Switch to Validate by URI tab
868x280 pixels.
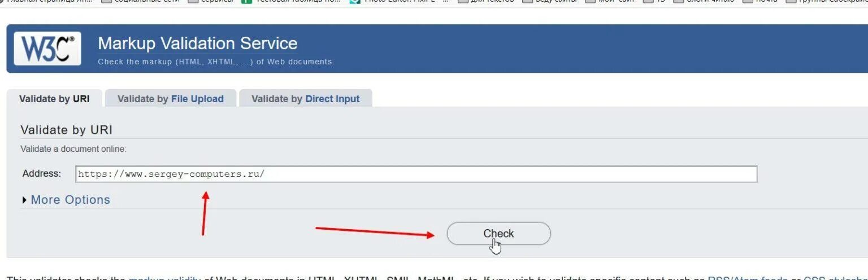click(x=54, y=99)
